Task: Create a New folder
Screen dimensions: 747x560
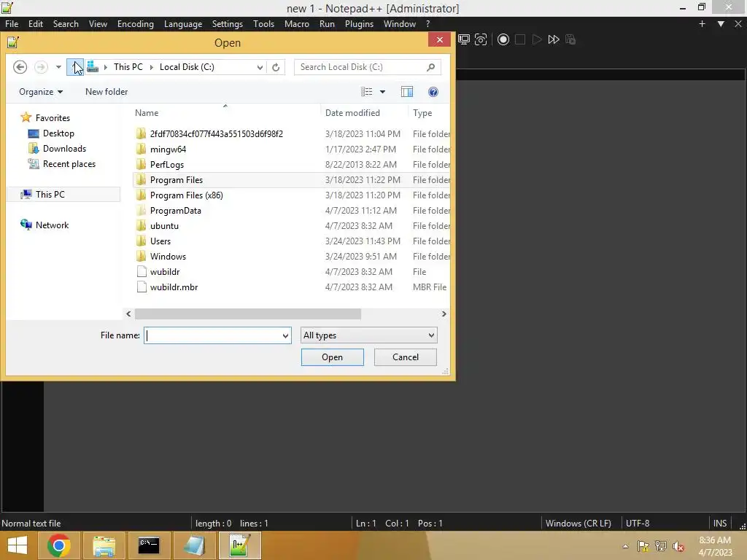Action: (107, 92)
